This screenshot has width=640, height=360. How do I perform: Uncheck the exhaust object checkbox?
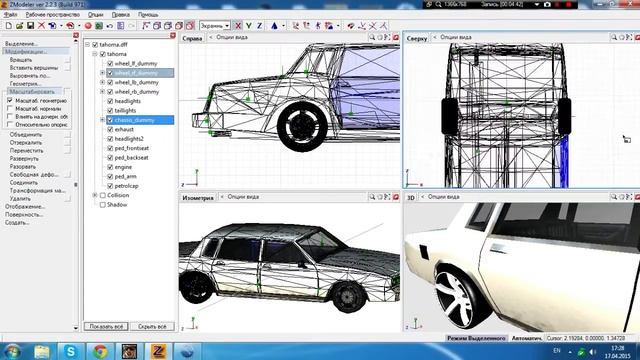[110, 129]
